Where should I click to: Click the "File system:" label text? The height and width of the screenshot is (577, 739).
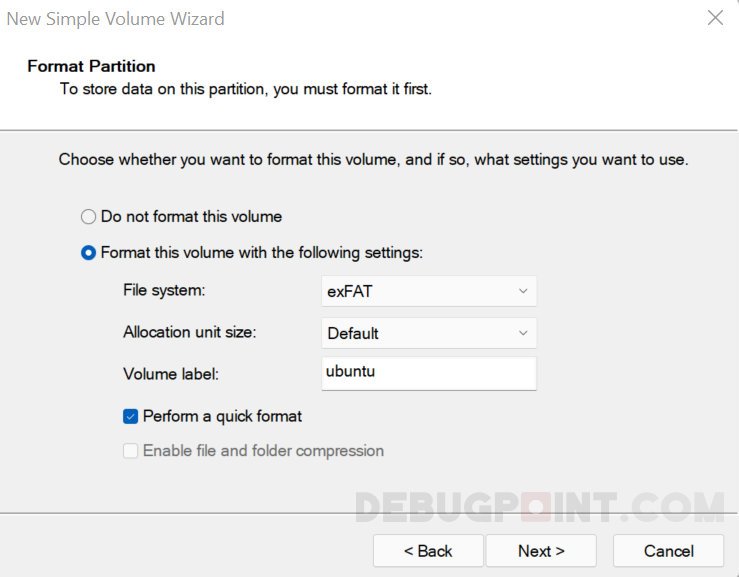tap(164, 290)
